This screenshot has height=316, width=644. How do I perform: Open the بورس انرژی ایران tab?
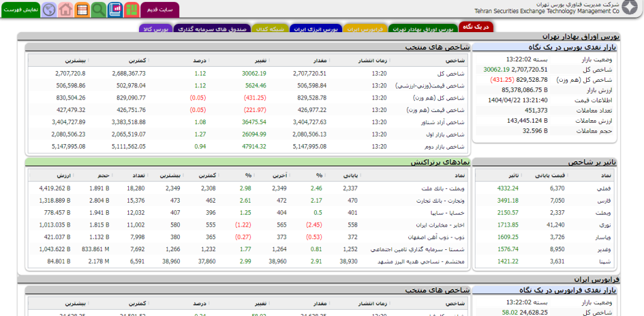coord(316,29)
